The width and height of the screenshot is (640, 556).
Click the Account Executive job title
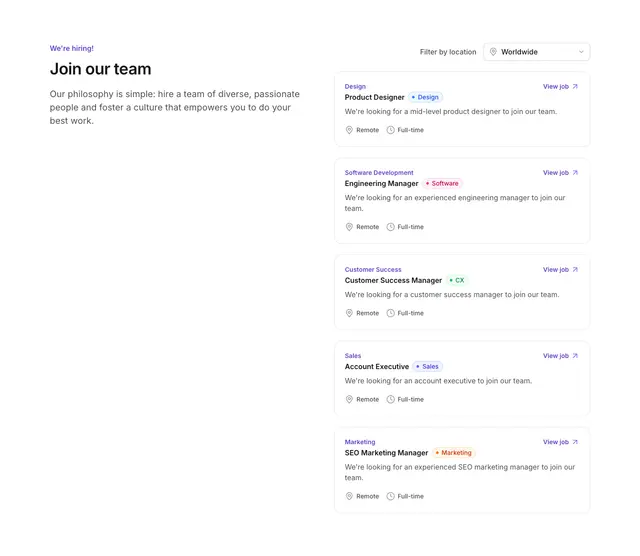[x=377, y=366]
